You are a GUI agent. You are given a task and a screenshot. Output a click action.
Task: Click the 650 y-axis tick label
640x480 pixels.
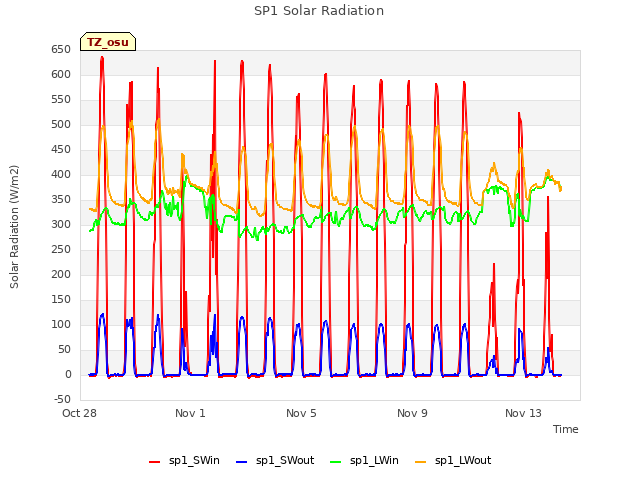61,49
